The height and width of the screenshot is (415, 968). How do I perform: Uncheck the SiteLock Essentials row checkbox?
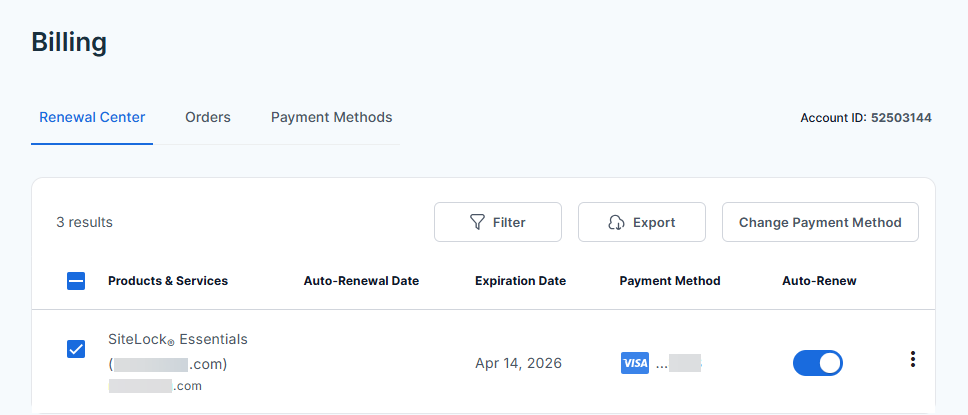76,349
